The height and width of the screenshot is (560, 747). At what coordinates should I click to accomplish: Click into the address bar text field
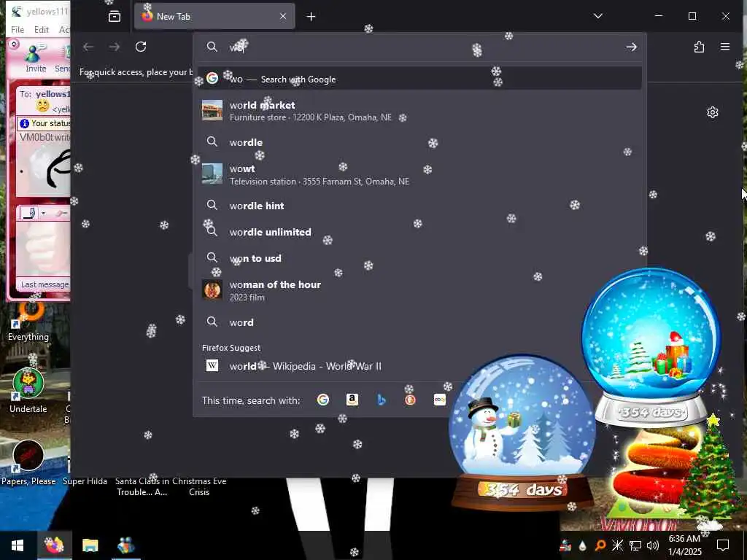coord(419,47)
